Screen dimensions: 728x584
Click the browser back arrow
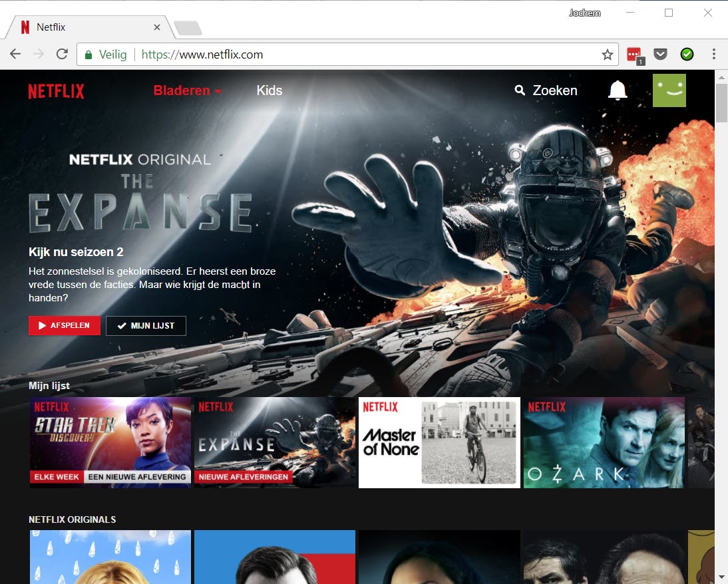(15, 55)
